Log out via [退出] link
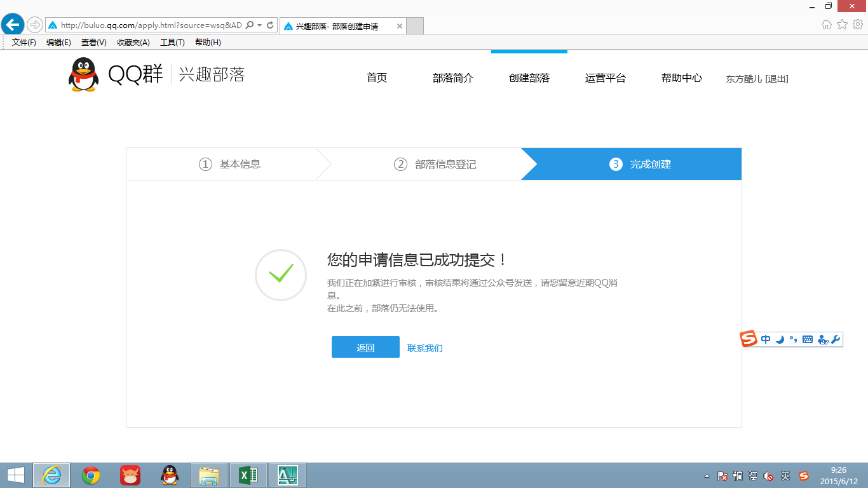The image size is (868, 488). coord(776,79)
